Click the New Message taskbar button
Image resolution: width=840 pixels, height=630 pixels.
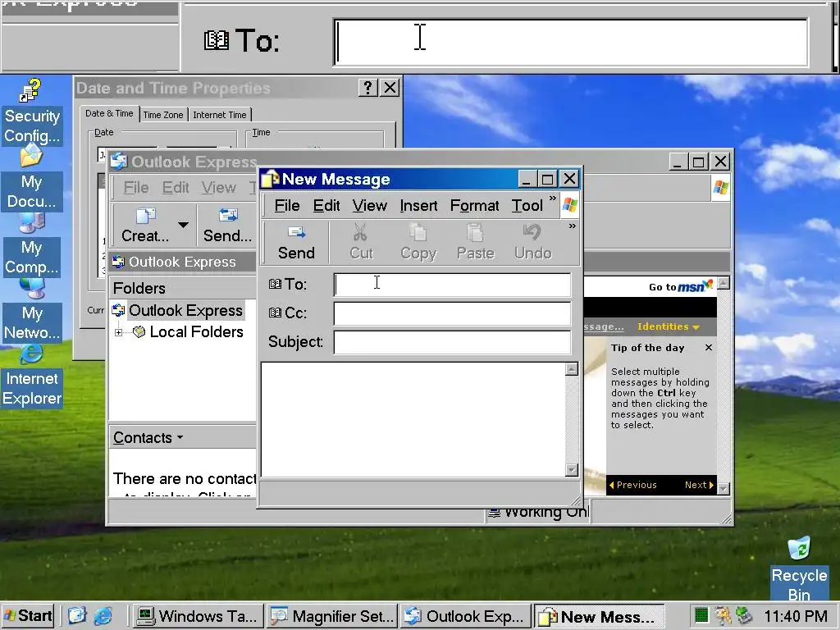[x=598, y=617]
